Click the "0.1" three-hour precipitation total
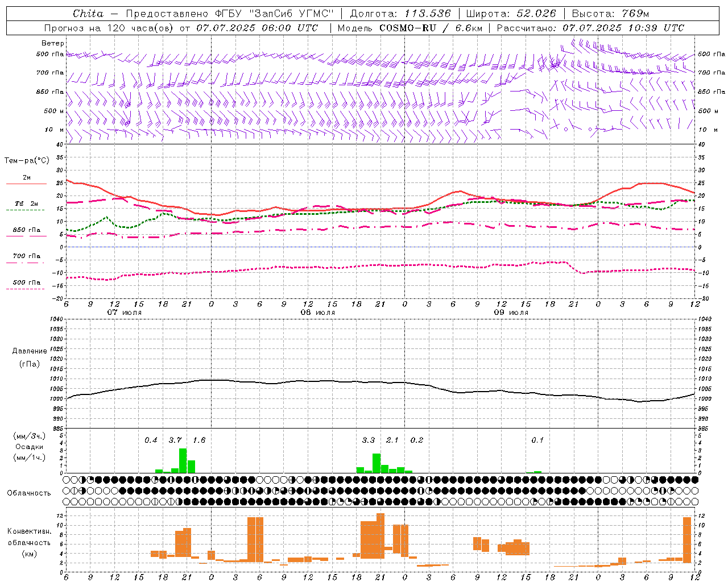Viewport: 728px width, 582px height. point(537,440)
